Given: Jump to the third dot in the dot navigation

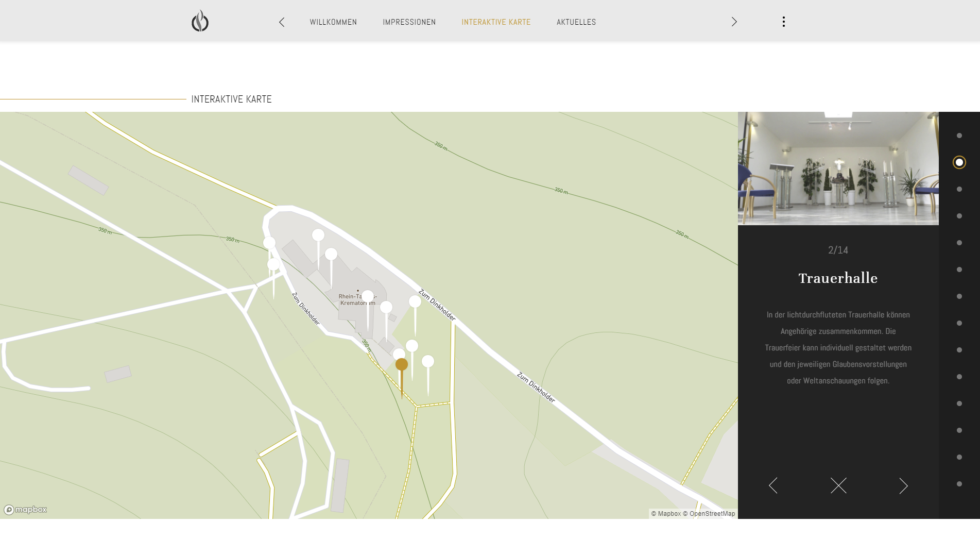Looking at the screenshot, I should pyautogui.click(x=959, y=189).
